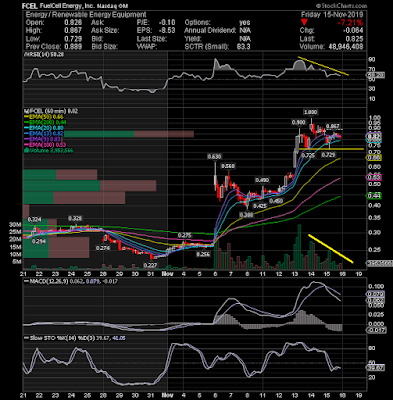Select the 'Energy / Renewable Energy Equipment' sector text
This screenshot has height=400, width=393.
coord(86,15)
